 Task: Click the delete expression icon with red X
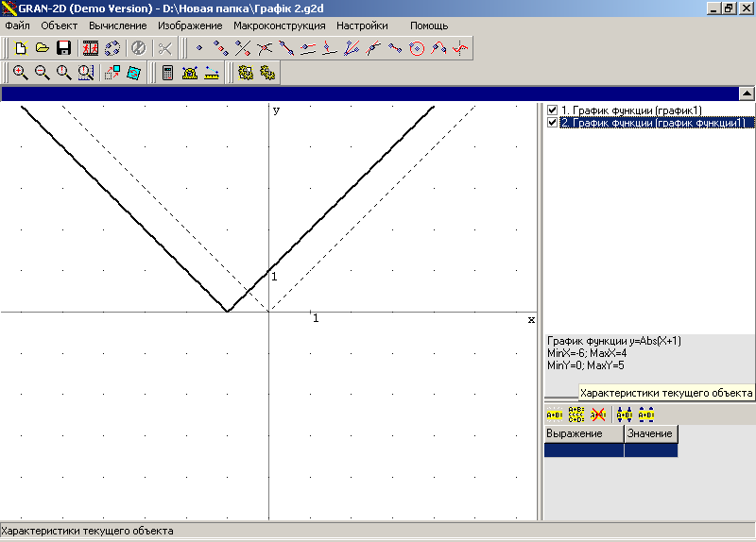(x=598, y=414)
